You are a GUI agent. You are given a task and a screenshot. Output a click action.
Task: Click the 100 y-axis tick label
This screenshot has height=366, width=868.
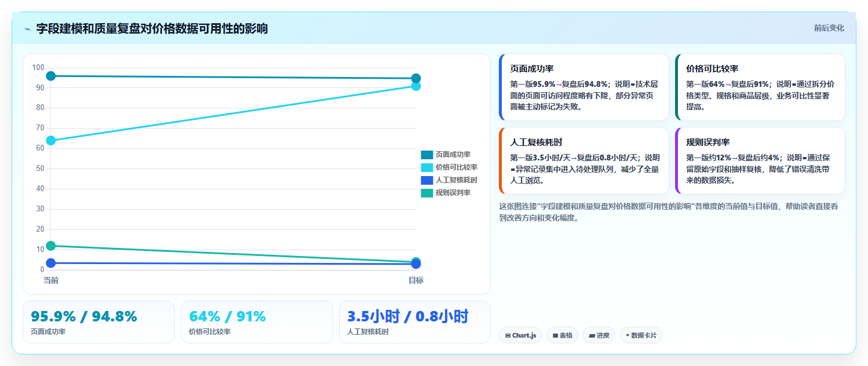(x=38, y=67)
